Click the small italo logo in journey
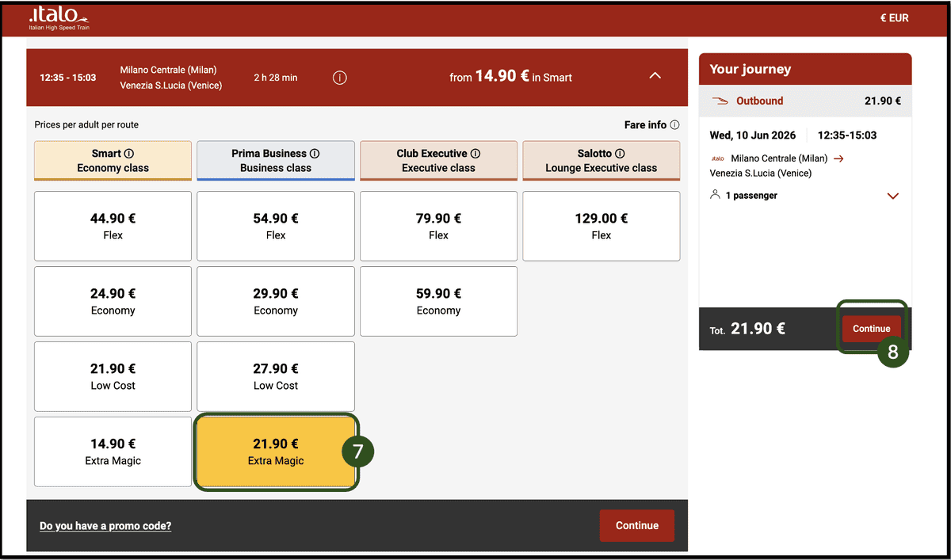 coord(717,158)
